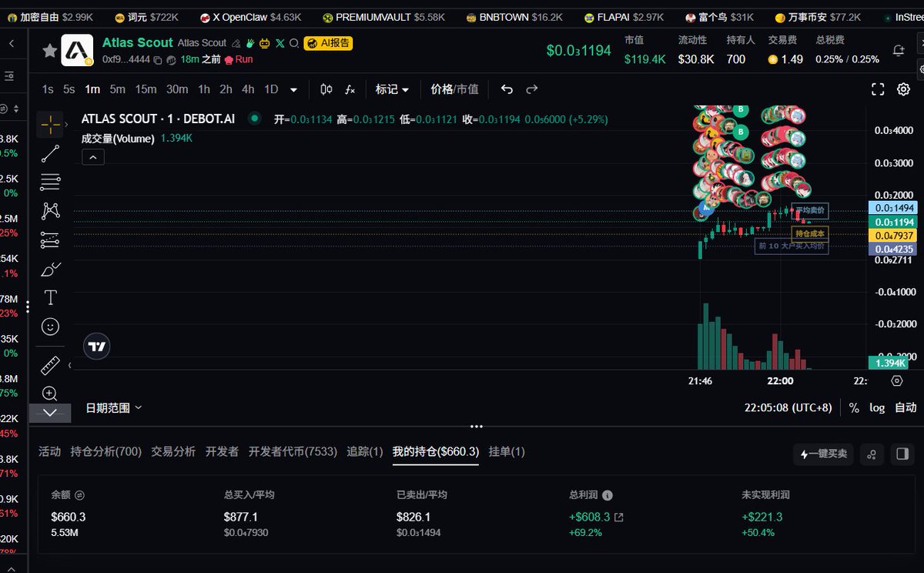Select the text annotation tool
This screenshot has height=573, width=924.
[49, 297]
